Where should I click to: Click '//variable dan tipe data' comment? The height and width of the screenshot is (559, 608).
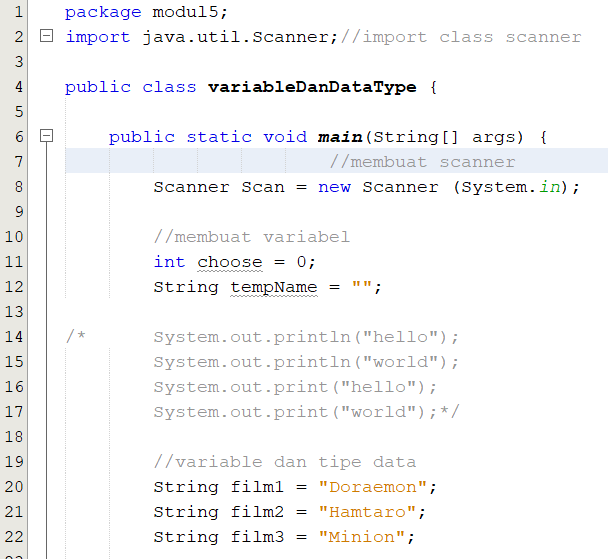(285, 462)
